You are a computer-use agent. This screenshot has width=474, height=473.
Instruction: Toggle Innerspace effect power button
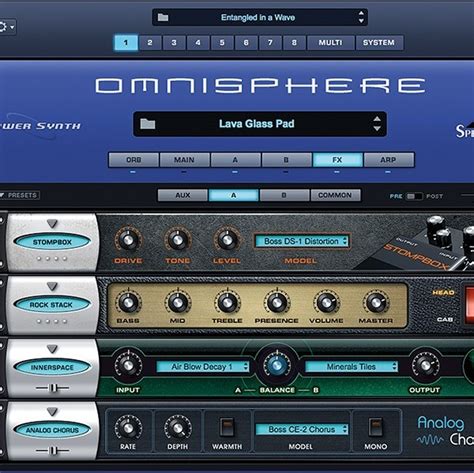[52, 367]
